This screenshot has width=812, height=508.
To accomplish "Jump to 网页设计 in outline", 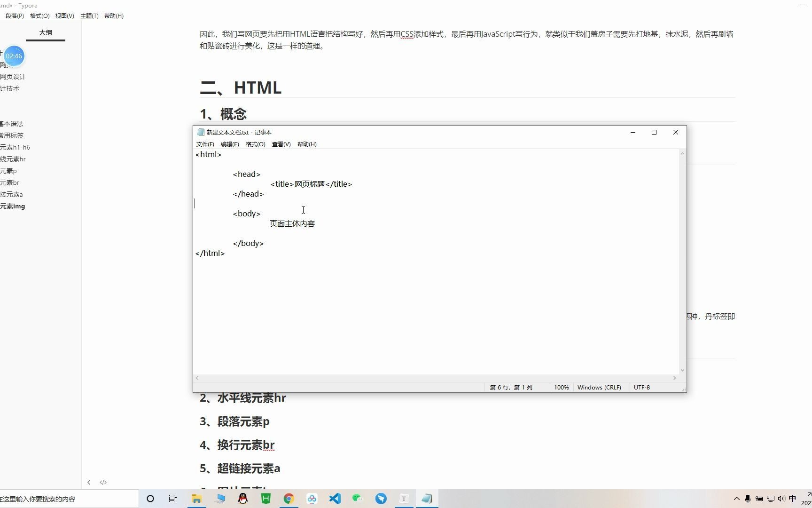I will 13,77.
